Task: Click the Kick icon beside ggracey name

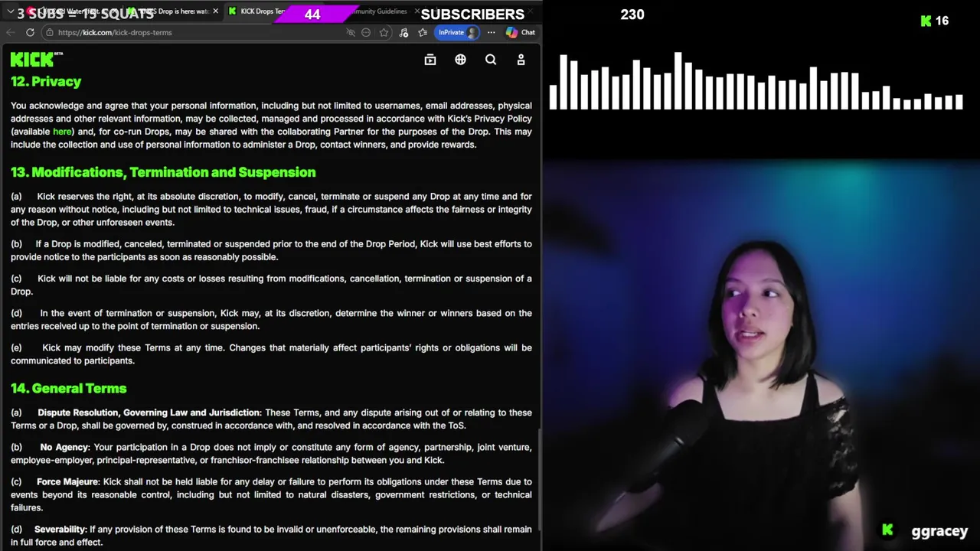Action: click(x=887, y=530)
